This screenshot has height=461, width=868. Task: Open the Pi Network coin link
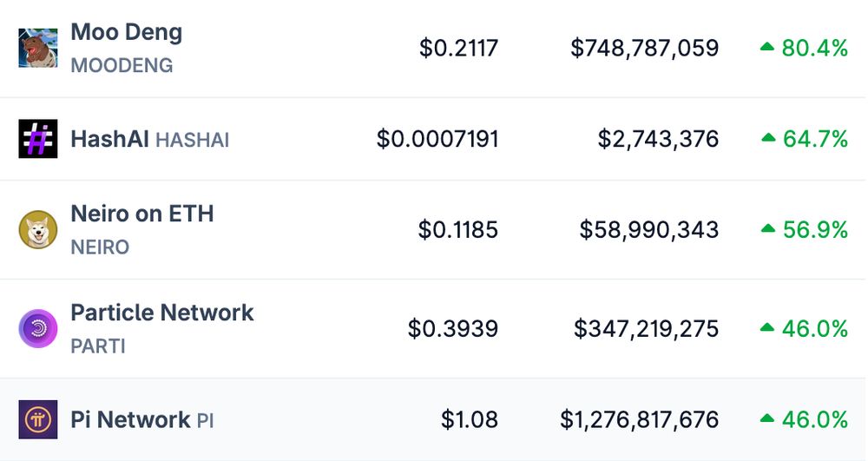(130, 419)
